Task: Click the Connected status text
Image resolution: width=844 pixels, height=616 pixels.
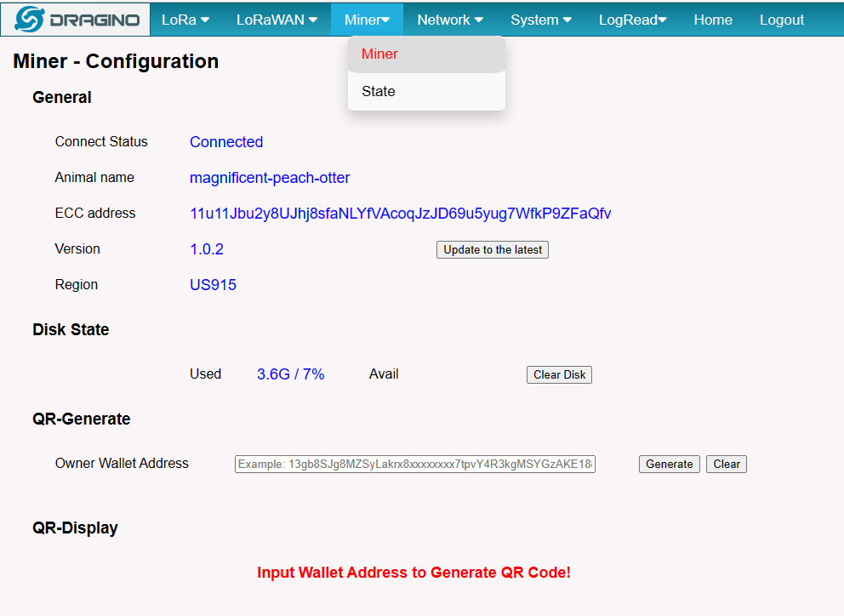Action: 226,142
